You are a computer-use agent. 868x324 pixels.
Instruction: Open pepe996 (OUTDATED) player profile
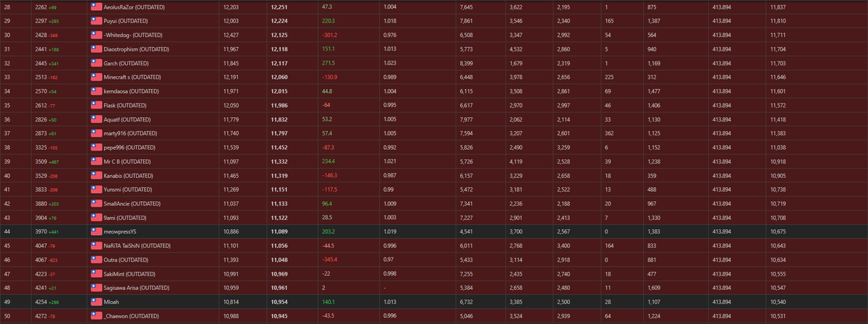[131, 148]
